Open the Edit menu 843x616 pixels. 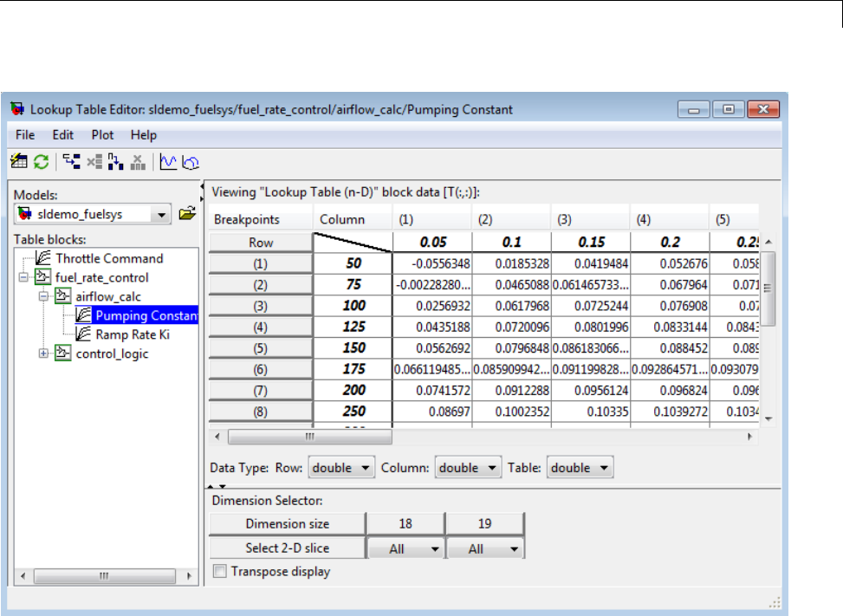click(63, 135)
